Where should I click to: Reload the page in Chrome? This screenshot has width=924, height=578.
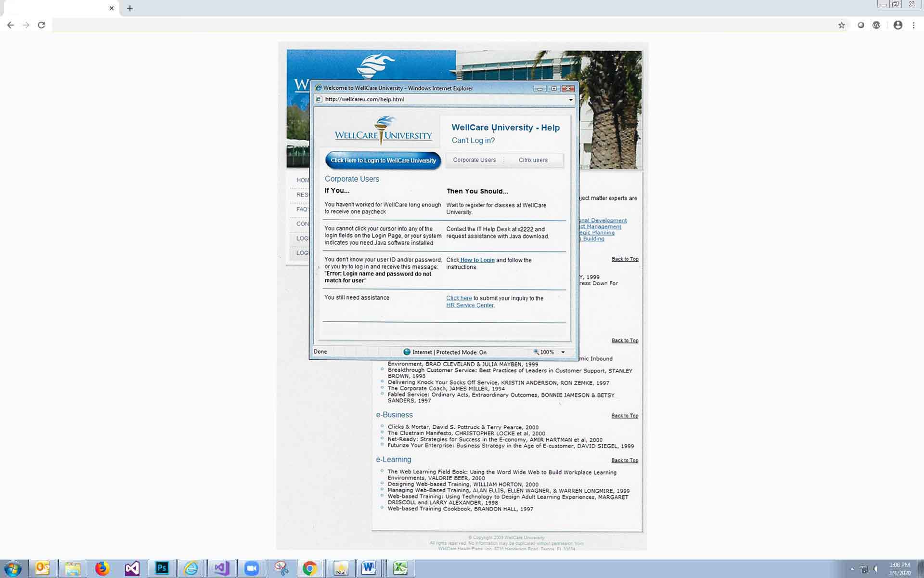[41, 25]
